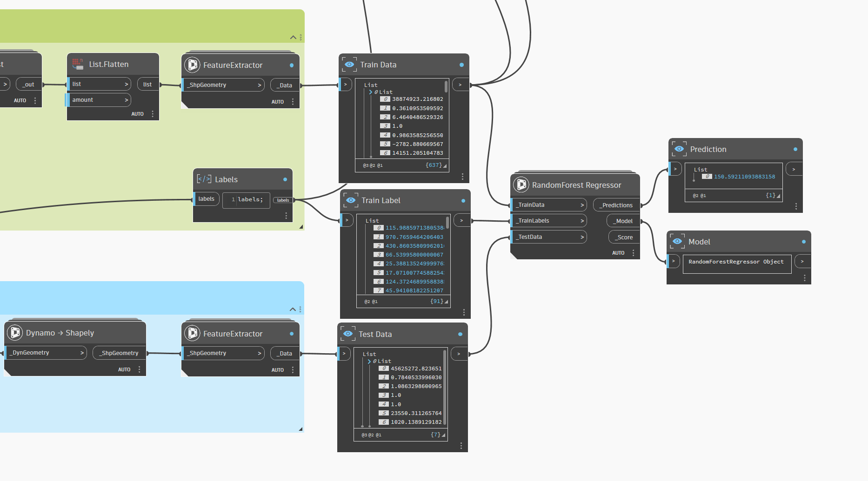Viewport: 868px width, 481px height.
Task: Toggle preview dot on Labels node
Action: tap(285, 179)
